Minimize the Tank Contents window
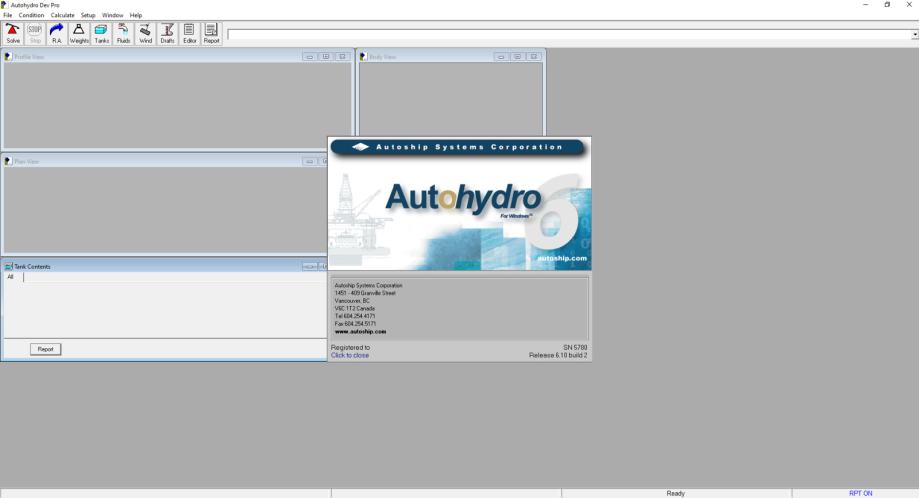Viewport: 919px width, 498px height. 309,267
